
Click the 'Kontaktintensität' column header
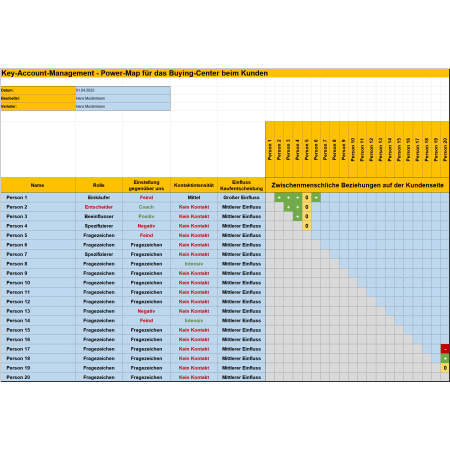(x=194, y=185)
